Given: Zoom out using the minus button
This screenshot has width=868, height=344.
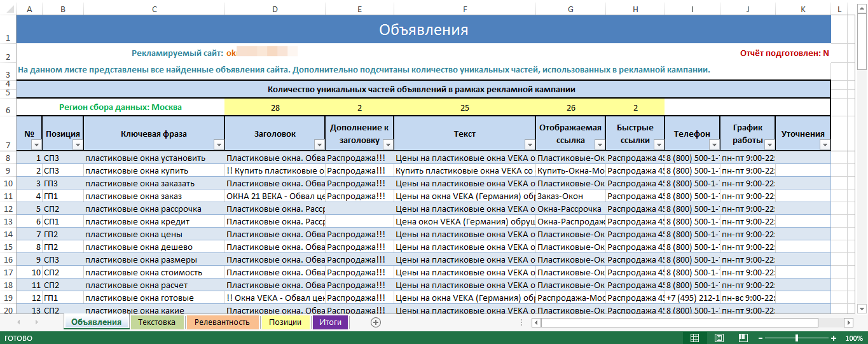Looking at the screenshot, I should [x=760, y=338].
